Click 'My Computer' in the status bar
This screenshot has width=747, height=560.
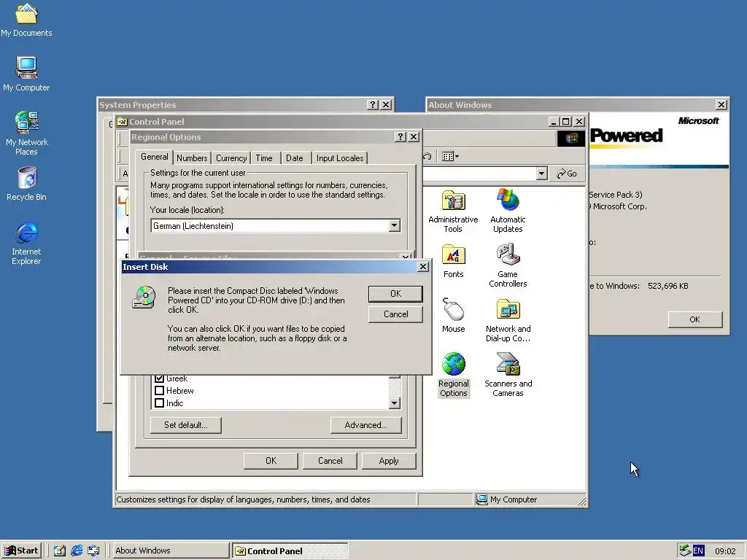coord(513,499)
